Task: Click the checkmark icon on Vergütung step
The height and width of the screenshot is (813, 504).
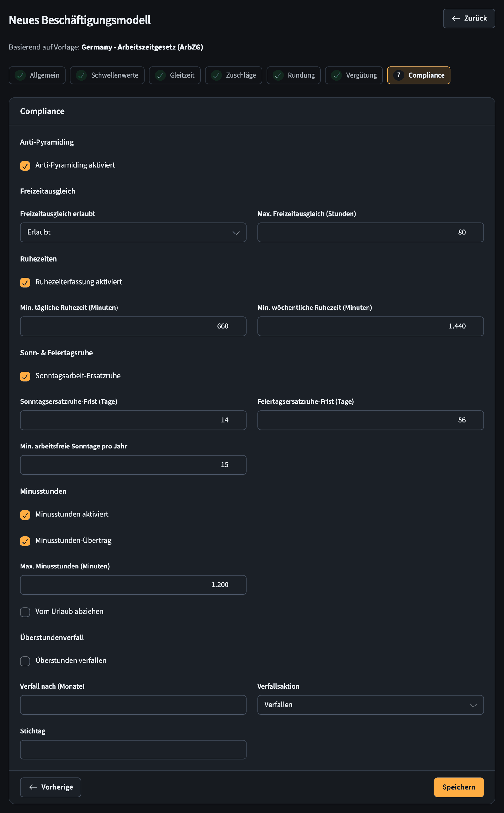Action: [337, 75]
